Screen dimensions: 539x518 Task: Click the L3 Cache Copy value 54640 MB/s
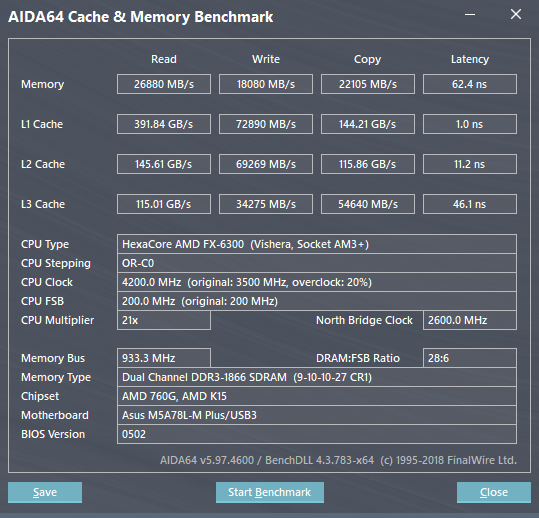coord(368,204)
